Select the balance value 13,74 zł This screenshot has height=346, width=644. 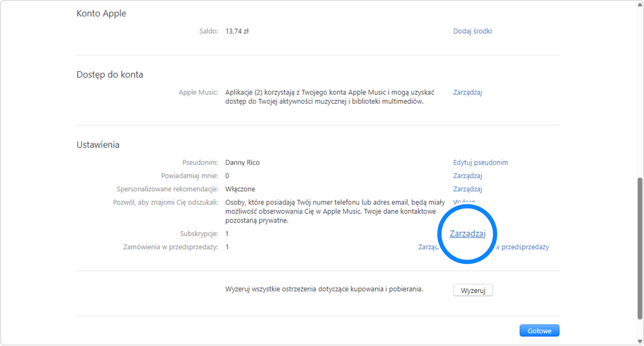[237, 31]
